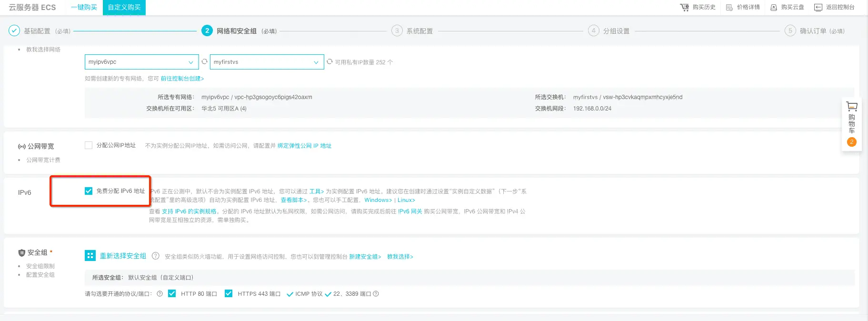This screenshot has width=868, height=321.
Task: Click the 公网带宽 signal icon
Action: (x=22, y=146)
